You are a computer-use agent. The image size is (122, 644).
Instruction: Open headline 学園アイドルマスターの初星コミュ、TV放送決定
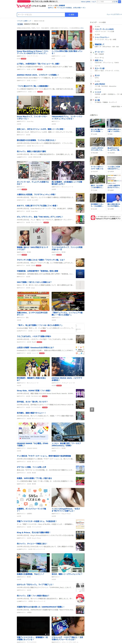(x=37, y=522)
